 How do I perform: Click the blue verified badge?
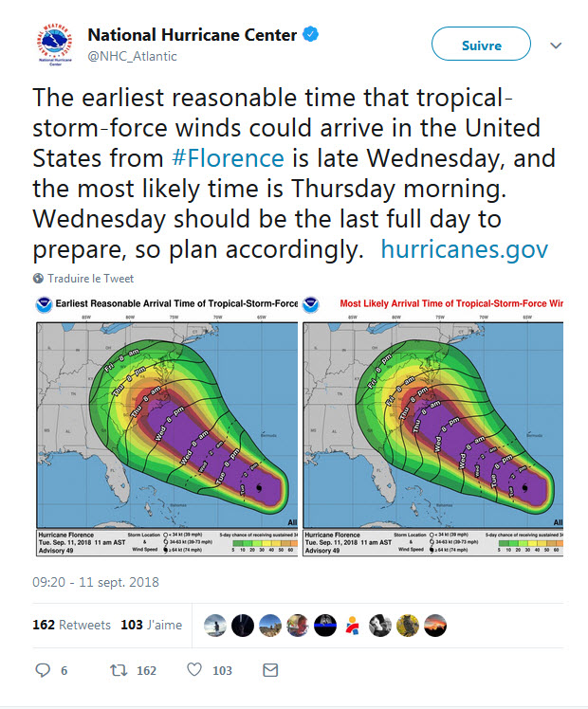pyautogui.click(x=311, y=34)
